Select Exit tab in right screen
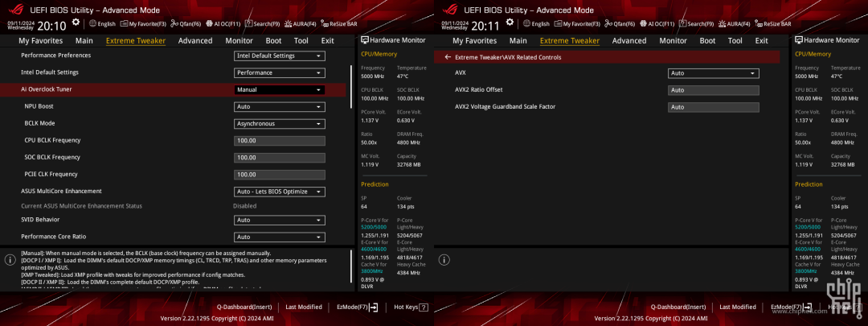 [762, 40]
